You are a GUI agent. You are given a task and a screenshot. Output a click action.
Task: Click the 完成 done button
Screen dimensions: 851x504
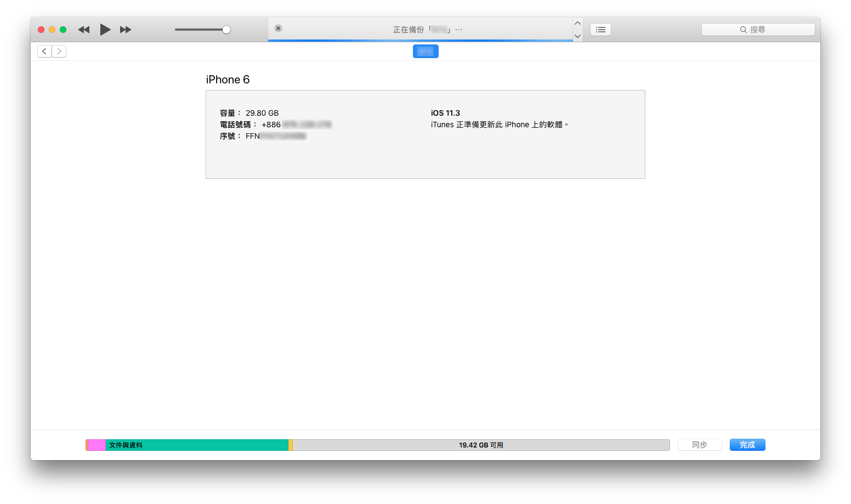(x=747, y=445)
